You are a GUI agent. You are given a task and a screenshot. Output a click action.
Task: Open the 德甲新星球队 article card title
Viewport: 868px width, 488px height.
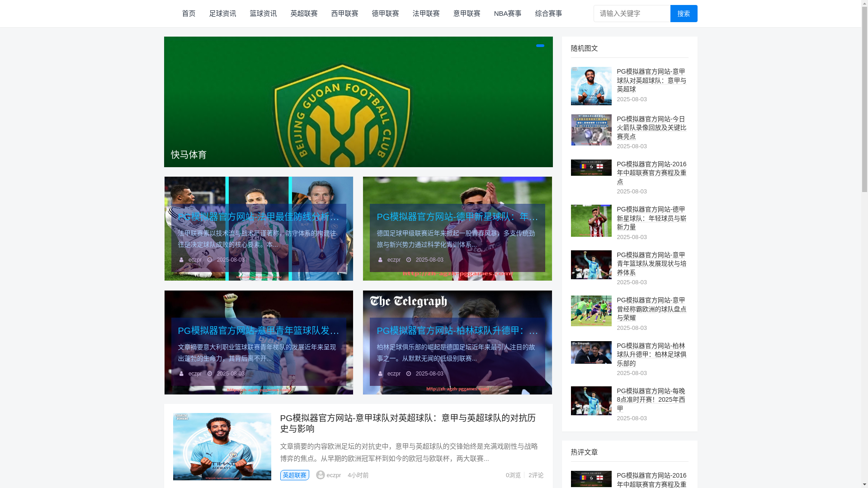pyautogui.click(x=458, y=216)
